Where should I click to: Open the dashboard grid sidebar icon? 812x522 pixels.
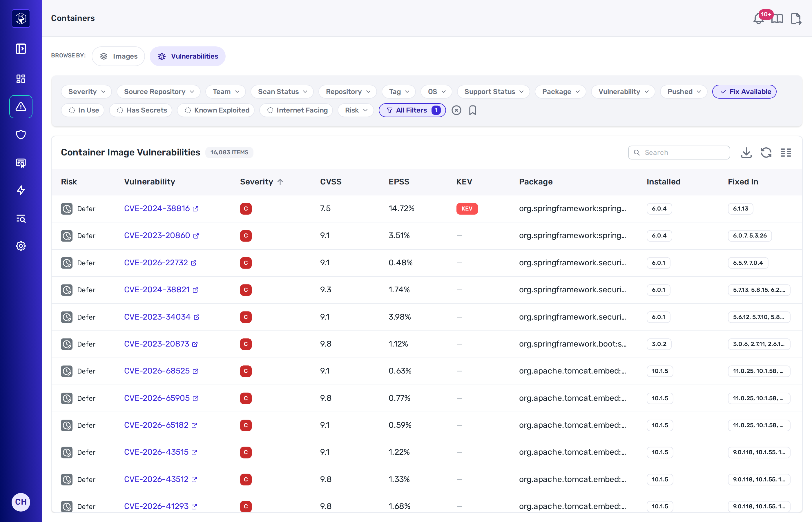coord(21,79)
